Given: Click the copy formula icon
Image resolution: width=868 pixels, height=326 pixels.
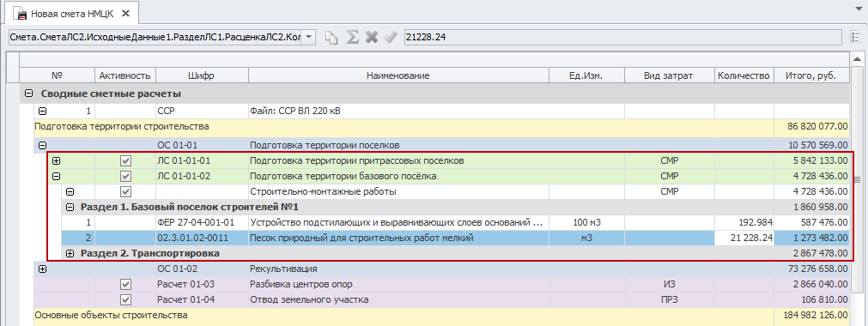Looking at the screenshot, I should [x=331, y=38].
